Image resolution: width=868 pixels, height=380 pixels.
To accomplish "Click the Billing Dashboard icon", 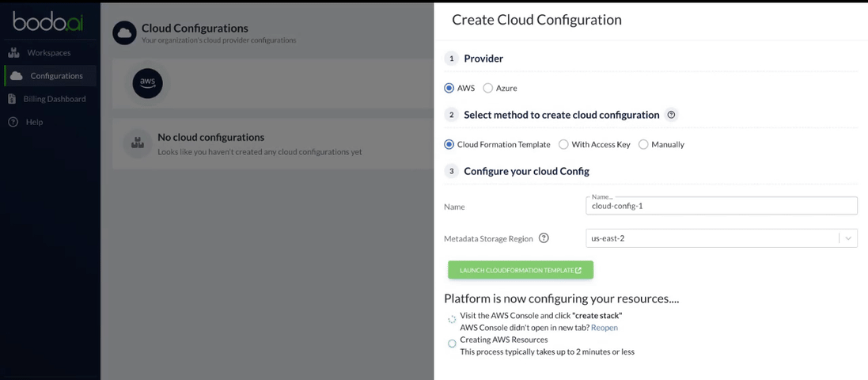I will point(13,99).
